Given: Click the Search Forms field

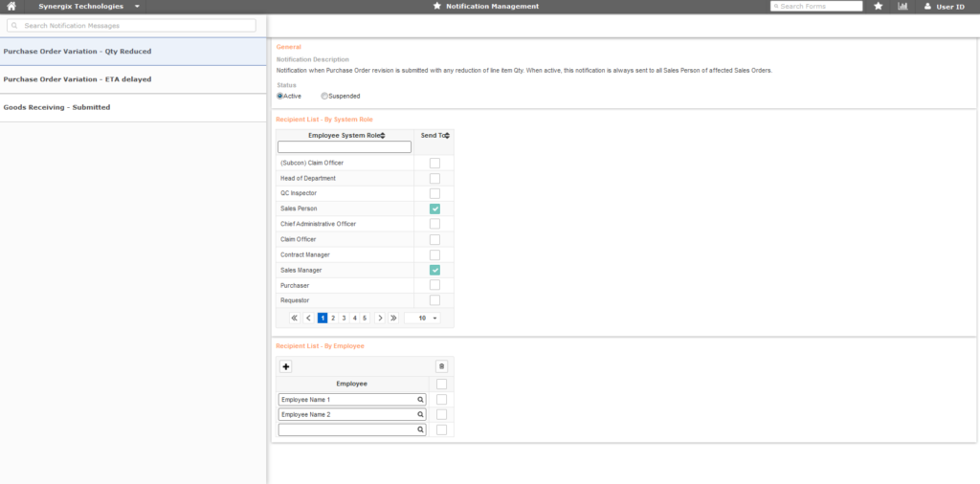Looking at the screenshot, I should click(816, 7).
